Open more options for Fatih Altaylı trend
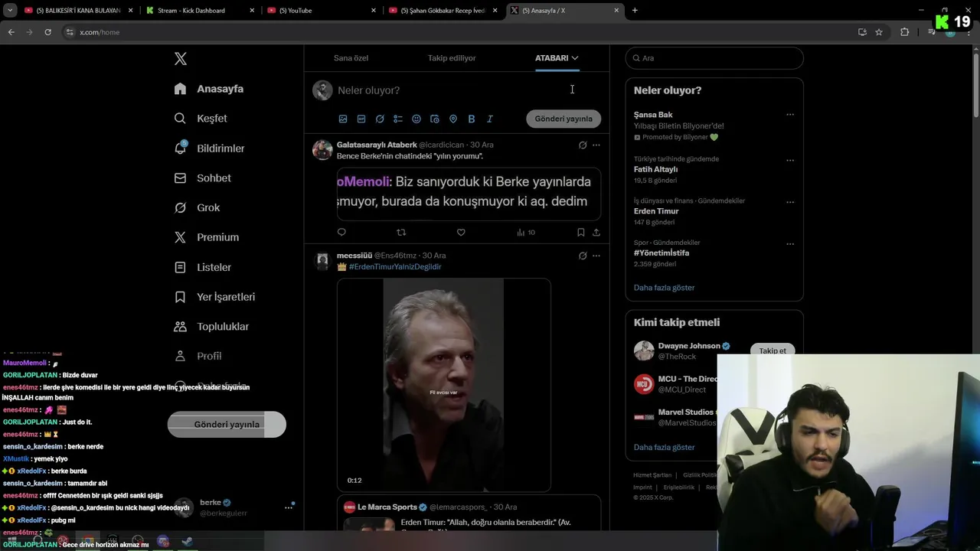The width and height of the screenshot is (980, 551). (790, 160)
